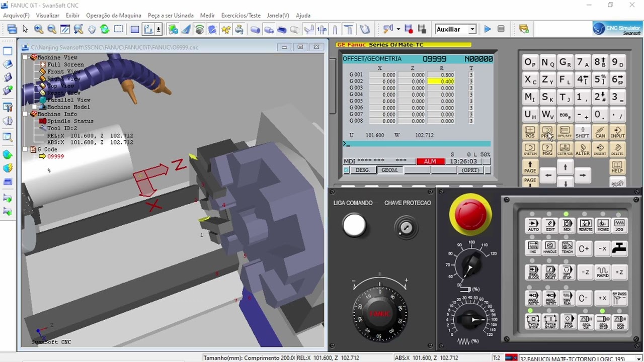Toggle the CHAVE PROTECAO key switch
The image size is (644, 362).
(406, 227)
